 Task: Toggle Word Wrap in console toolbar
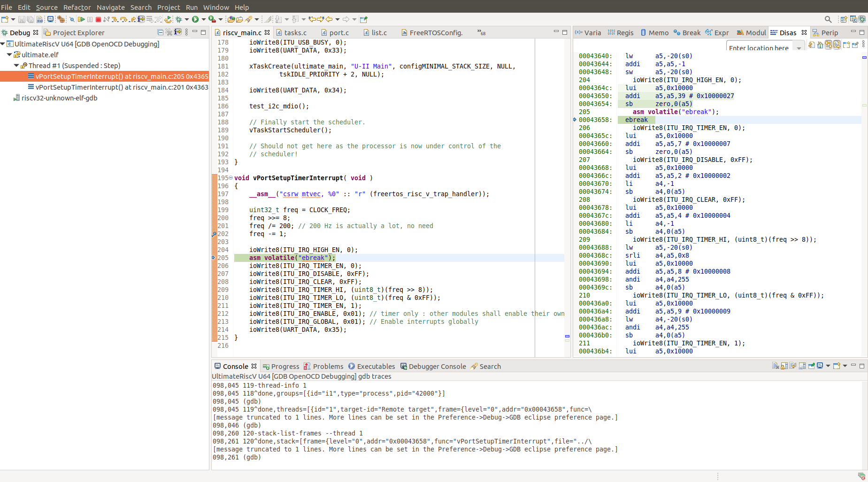[x=793, y=366]
